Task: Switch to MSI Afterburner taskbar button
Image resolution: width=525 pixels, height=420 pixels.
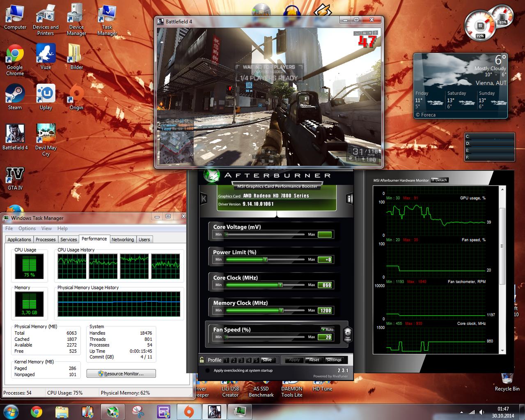Action: pos(113,412)
